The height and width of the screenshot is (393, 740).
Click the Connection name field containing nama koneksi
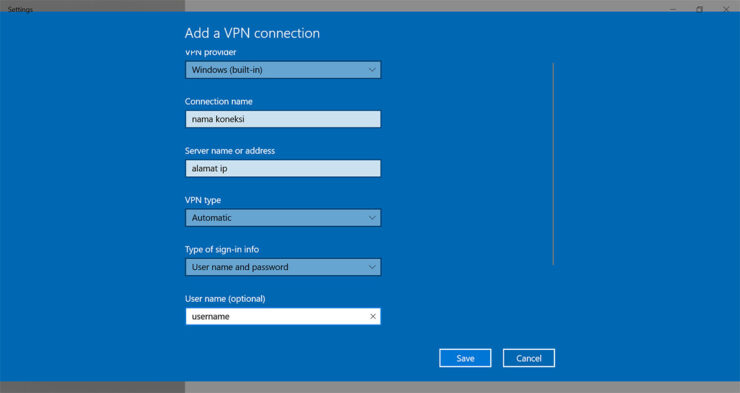tap(283, 119)
